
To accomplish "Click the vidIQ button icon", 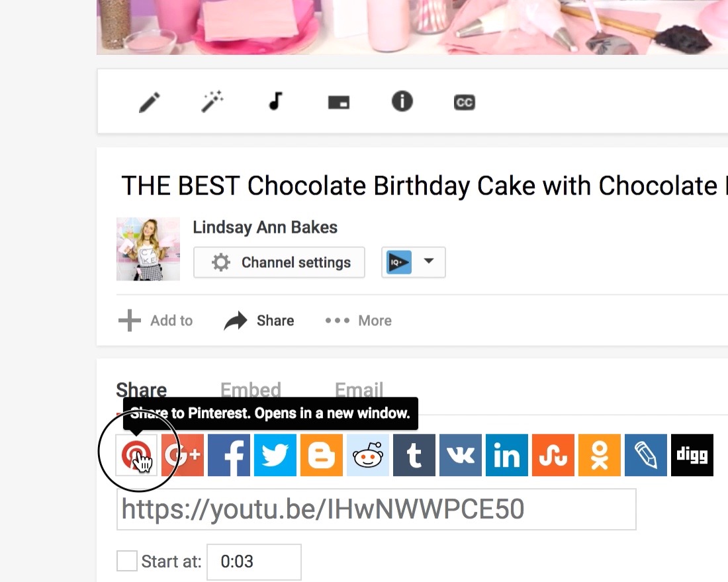I will click(x=399, y=262).
